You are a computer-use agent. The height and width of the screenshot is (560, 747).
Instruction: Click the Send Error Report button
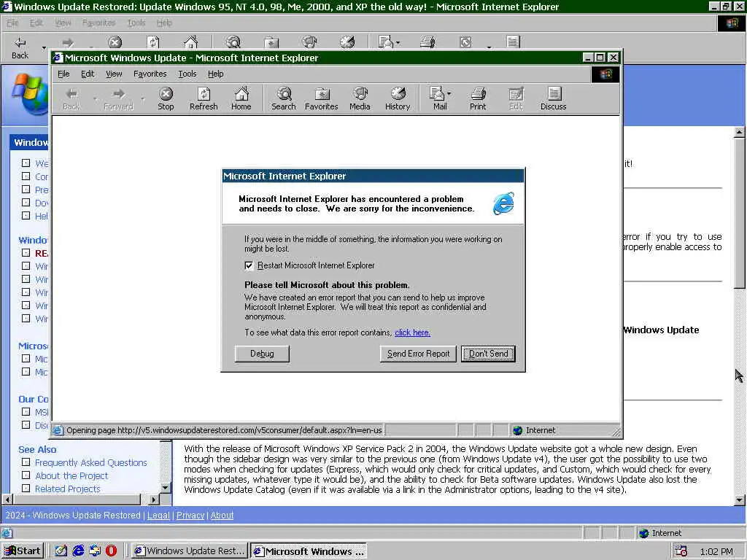pyautogui.click(x=418, y=354)
